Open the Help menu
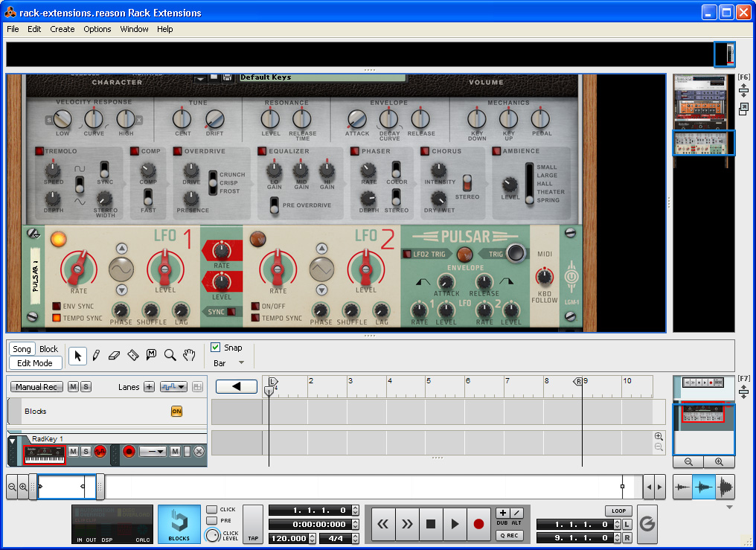 point(165,29)
